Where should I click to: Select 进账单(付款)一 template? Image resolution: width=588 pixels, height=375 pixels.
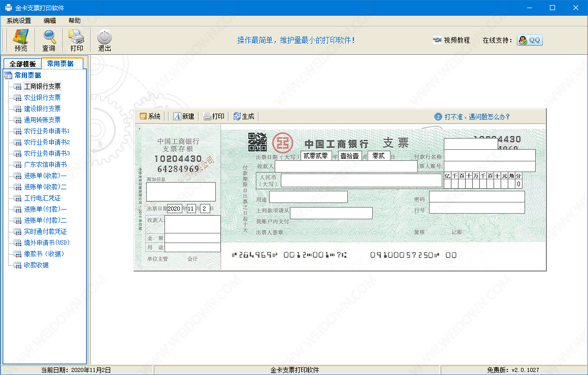pos(45,209)
